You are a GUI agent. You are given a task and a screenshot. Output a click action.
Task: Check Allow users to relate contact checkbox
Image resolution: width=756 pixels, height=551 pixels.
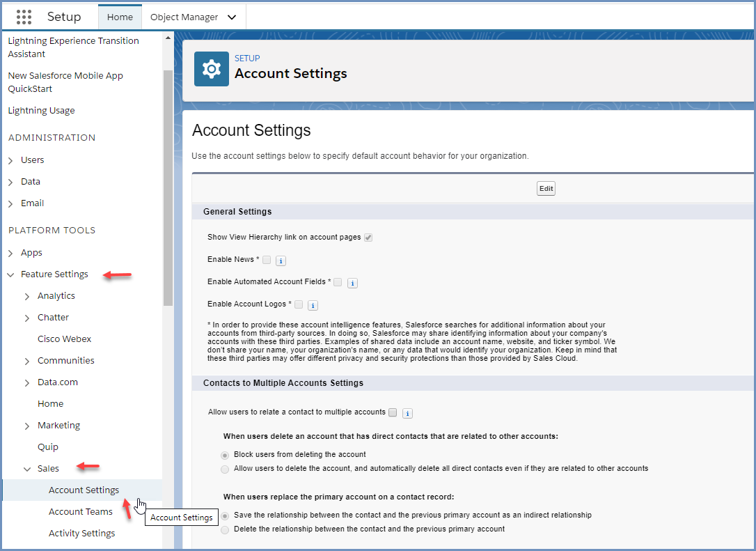click(x=393, y=412)
